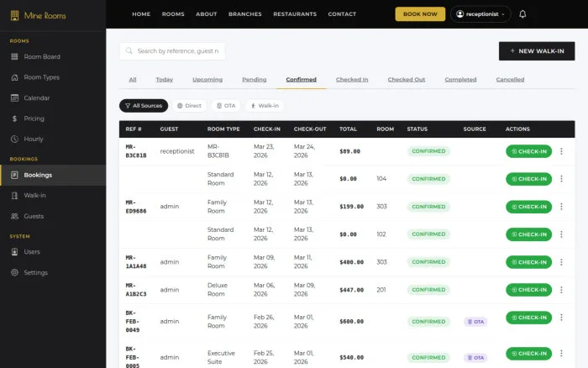588x368 pixels.
Task: Open row actions menu for room 104
Action: click(561, 179)
